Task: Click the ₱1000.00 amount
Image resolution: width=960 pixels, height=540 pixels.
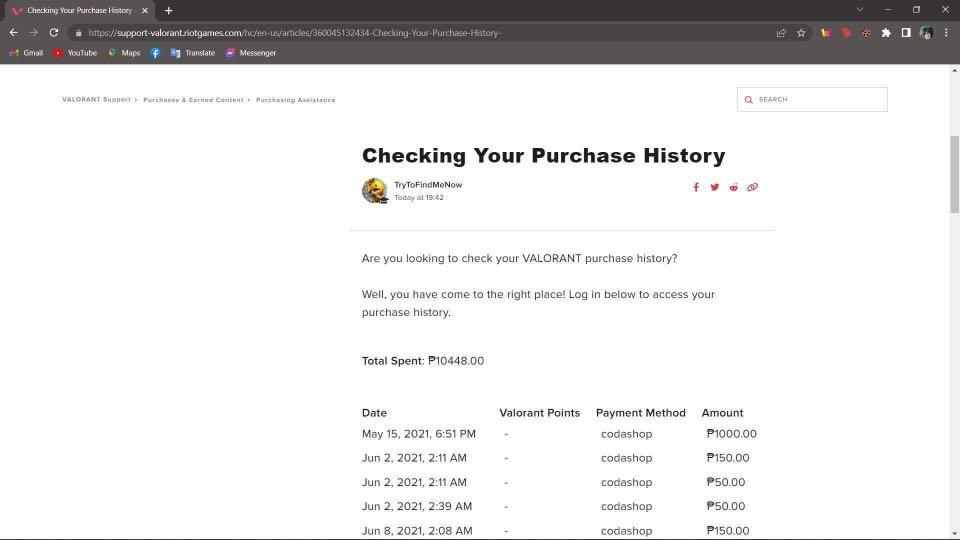Action: pos(732,434)
